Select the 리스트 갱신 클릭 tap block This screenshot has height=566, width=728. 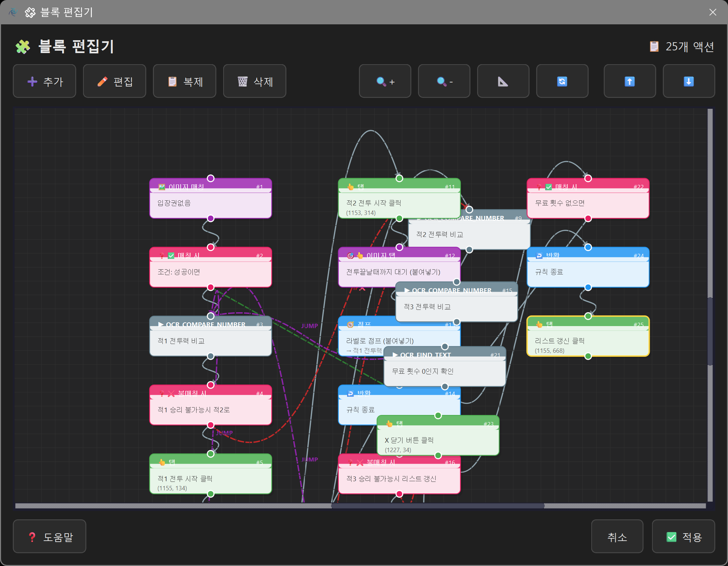[588, 341]
